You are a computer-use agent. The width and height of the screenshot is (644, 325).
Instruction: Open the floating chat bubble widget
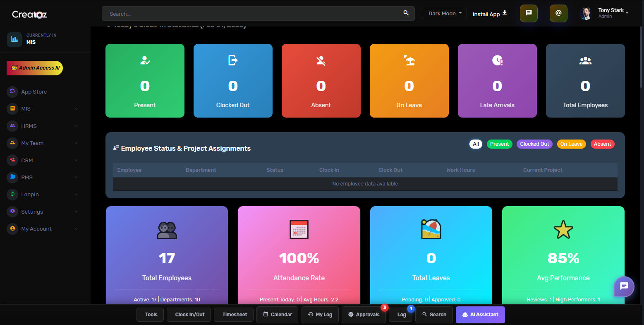(624, 286)
